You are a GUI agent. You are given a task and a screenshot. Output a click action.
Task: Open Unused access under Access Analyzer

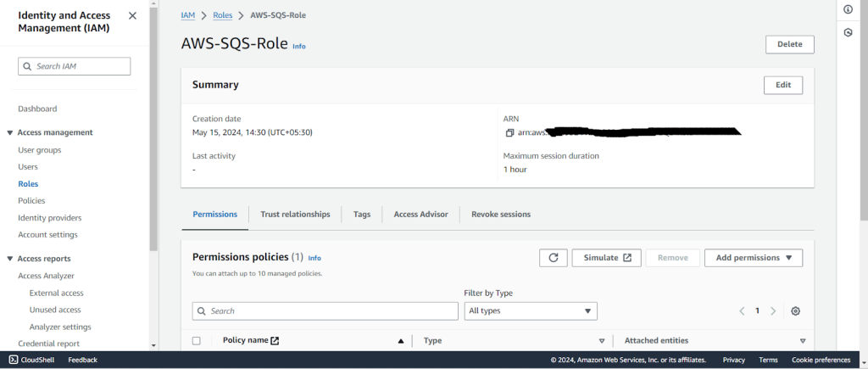(x=55, y=310)
